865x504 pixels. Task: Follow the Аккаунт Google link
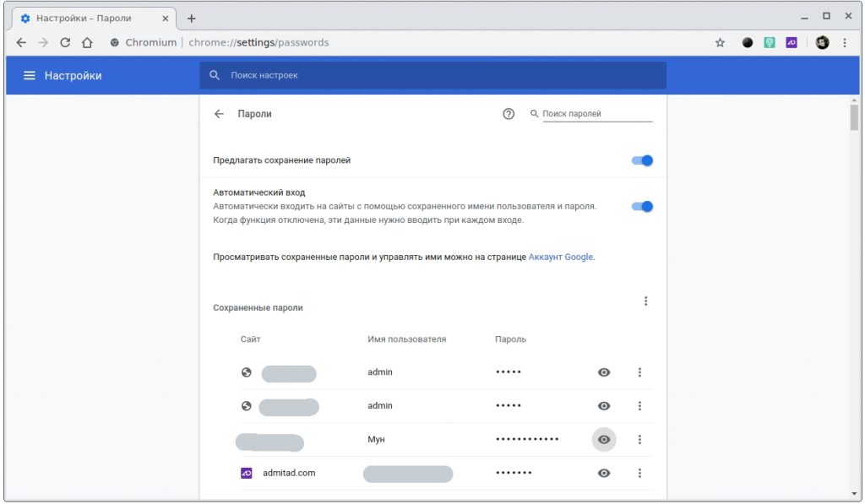click(561, 257)
